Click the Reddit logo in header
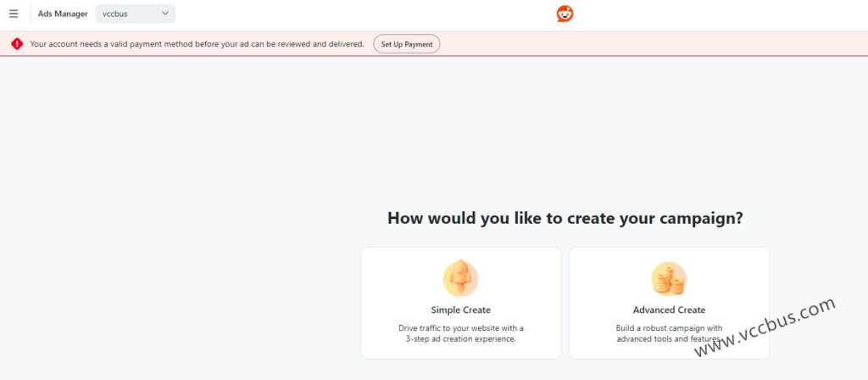This screenshot has width=868, height=380. pyautogui.click(x=565, y=14)
